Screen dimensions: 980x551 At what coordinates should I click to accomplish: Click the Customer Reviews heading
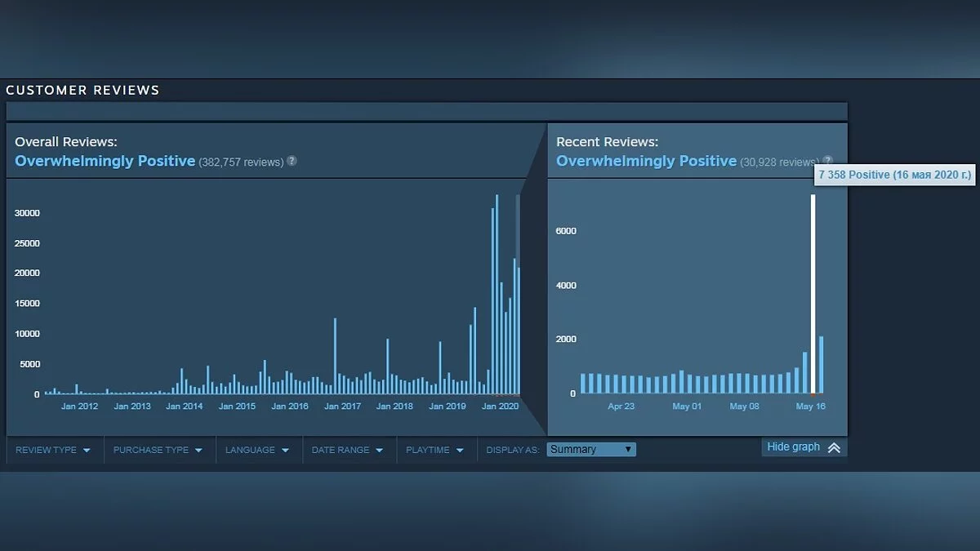[82, 90]
